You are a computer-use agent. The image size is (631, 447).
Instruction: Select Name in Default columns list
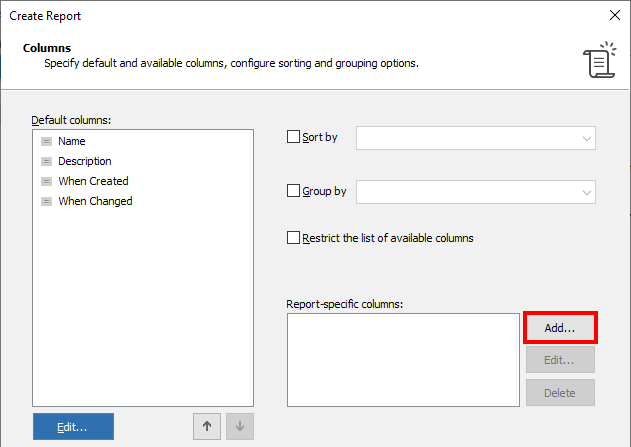click(x=72, y=141)
